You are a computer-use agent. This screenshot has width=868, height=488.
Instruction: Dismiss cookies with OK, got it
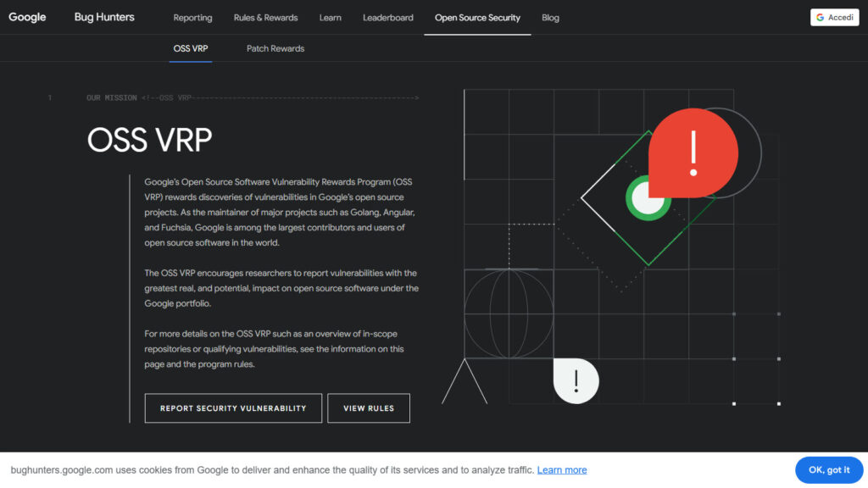pos(829,469)
